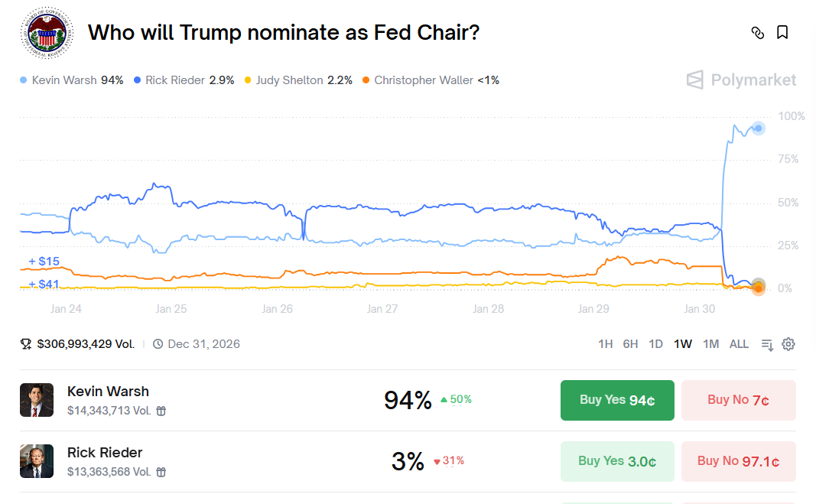Click the Fed Reserve seal market image
The width and height of the screenshot is (816, 504).
(46, 33)
